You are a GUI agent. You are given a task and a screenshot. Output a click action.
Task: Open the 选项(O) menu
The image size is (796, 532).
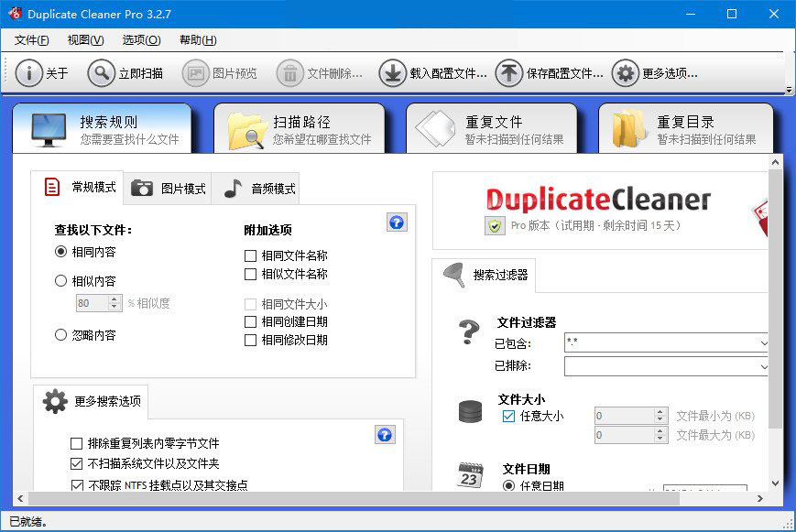[141, 40]
